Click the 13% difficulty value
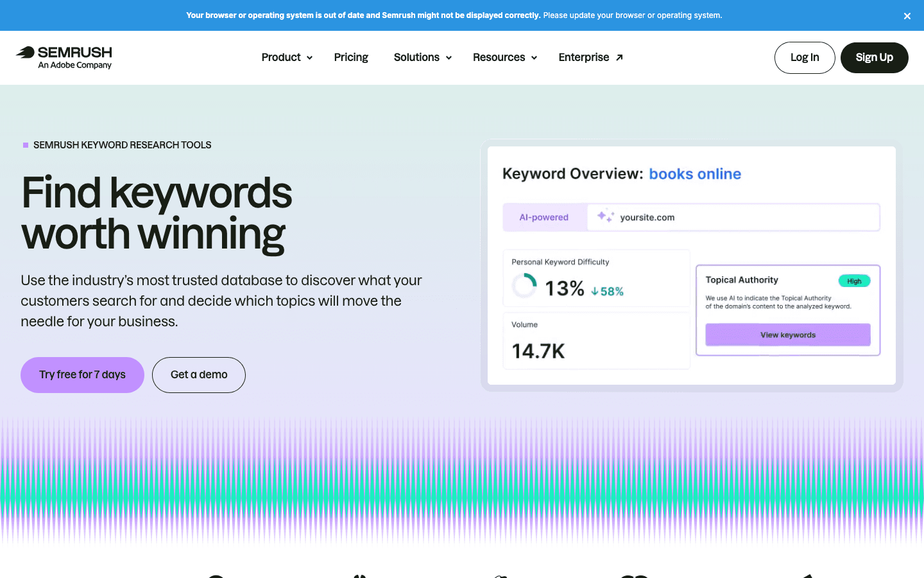This screenshot has height=578, width=924. point(565,288)
